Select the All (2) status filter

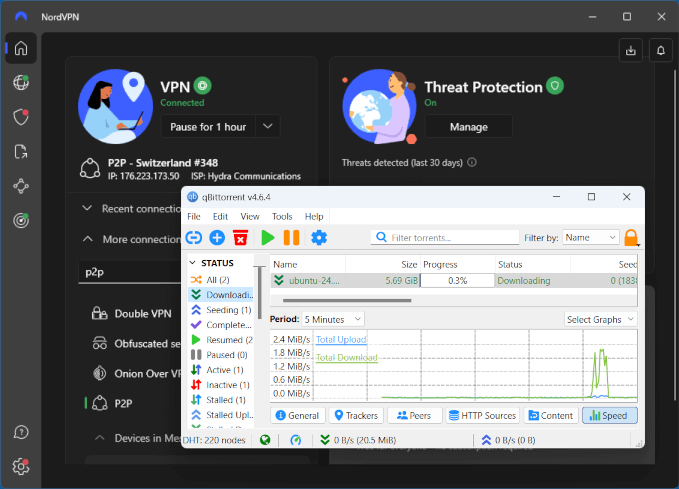pos(221,280)
